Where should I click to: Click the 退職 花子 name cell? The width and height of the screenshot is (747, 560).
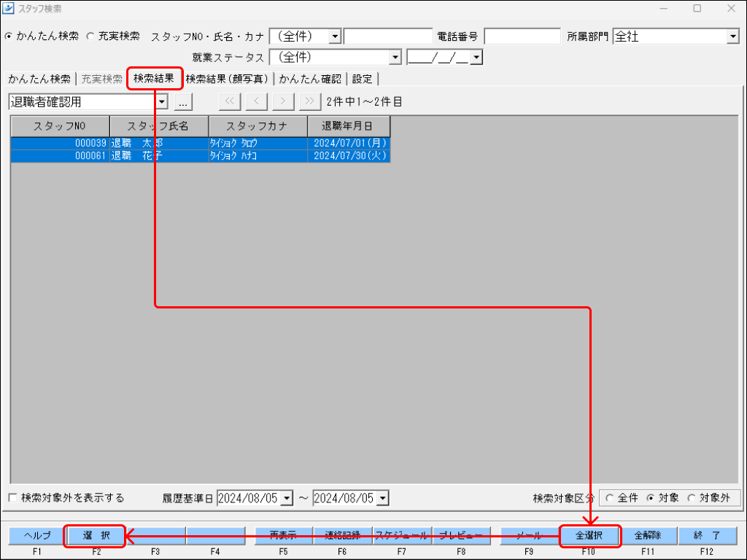tap(159, 156)
